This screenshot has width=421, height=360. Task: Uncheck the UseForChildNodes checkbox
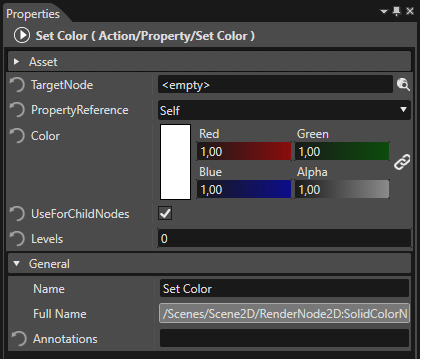click(x=165, y=213)
